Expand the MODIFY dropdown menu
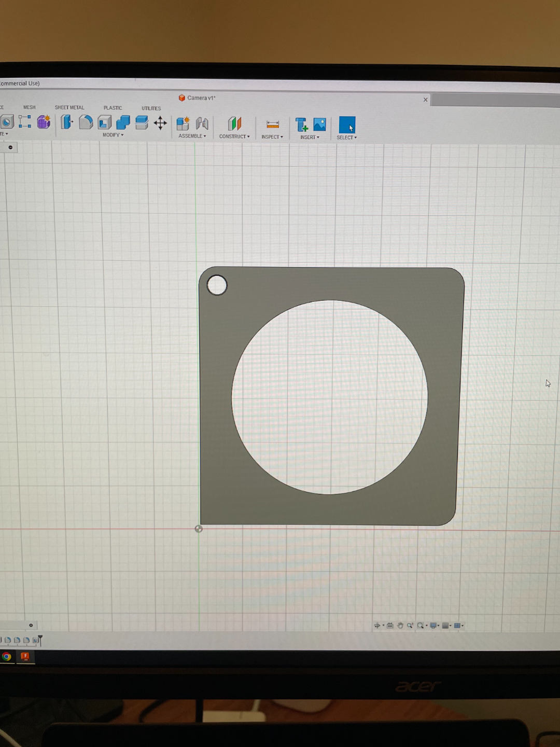This screenshot has height=747, width=560. (x=113, y=135)
